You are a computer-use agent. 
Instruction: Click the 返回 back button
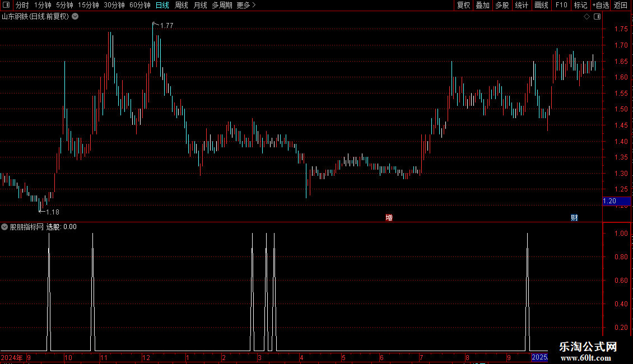[621, 5]
